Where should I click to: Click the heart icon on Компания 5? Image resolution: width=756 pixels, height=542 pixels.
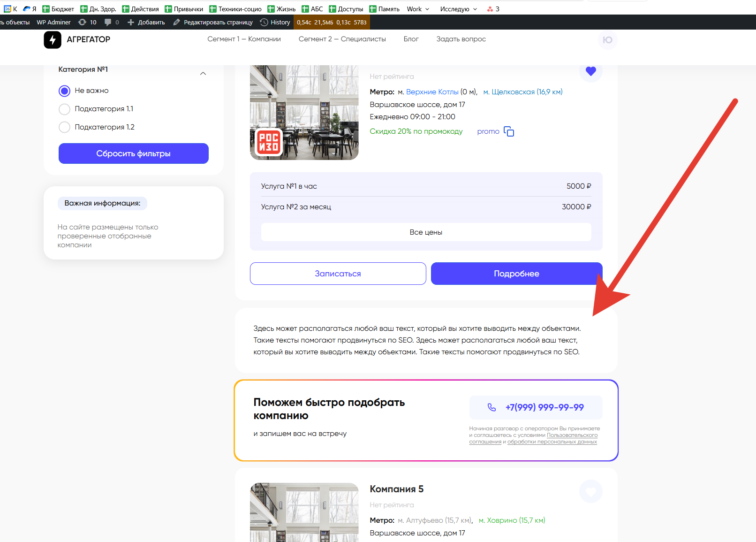[x=590, y=491]
